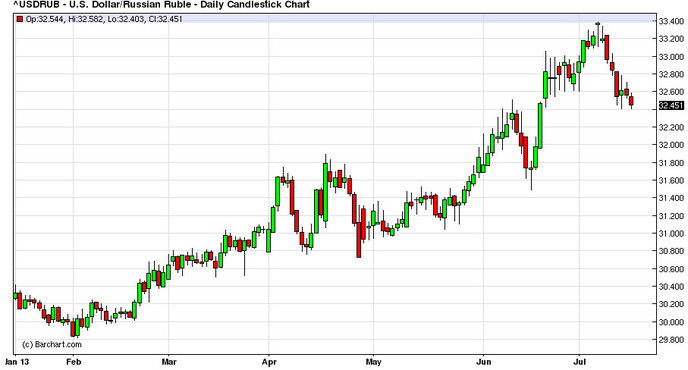
Task: Click the 32.451 current price label
Action: pos(671,105)
